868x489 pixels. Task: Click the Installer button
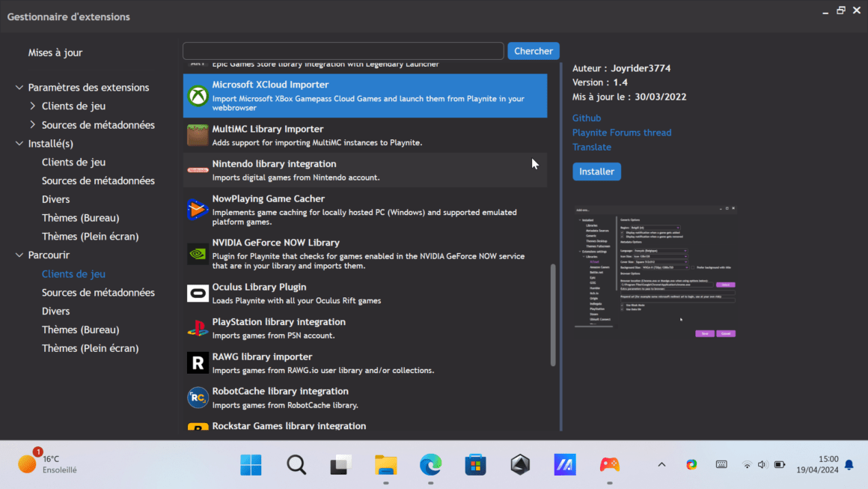(x=596, y=171)
